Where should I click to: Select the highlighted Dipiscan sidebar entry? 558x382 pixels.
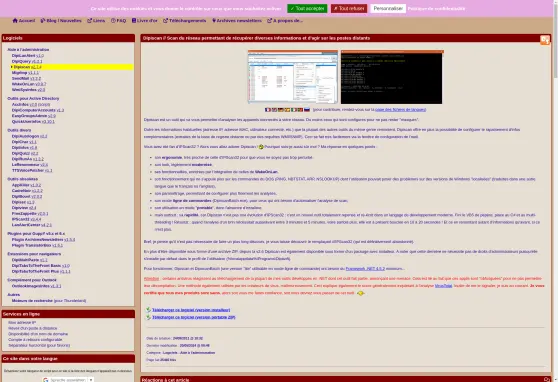[x=72, y=67]
